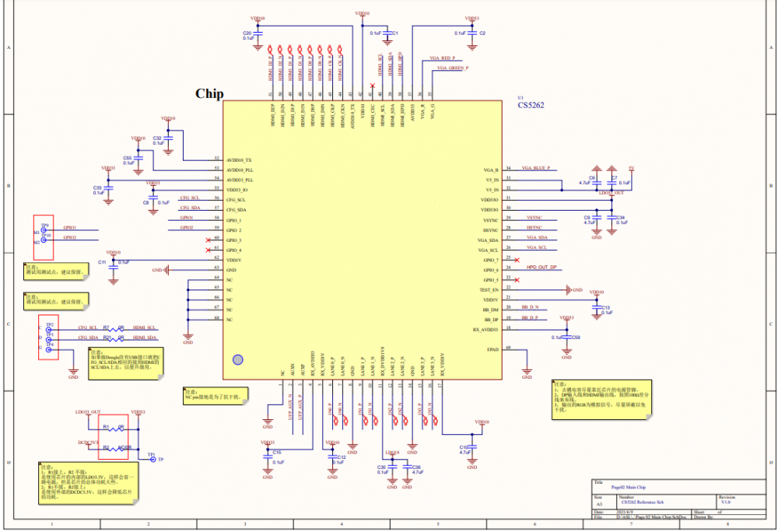Open the yellow three-point note at right

[x=602, y=400]
